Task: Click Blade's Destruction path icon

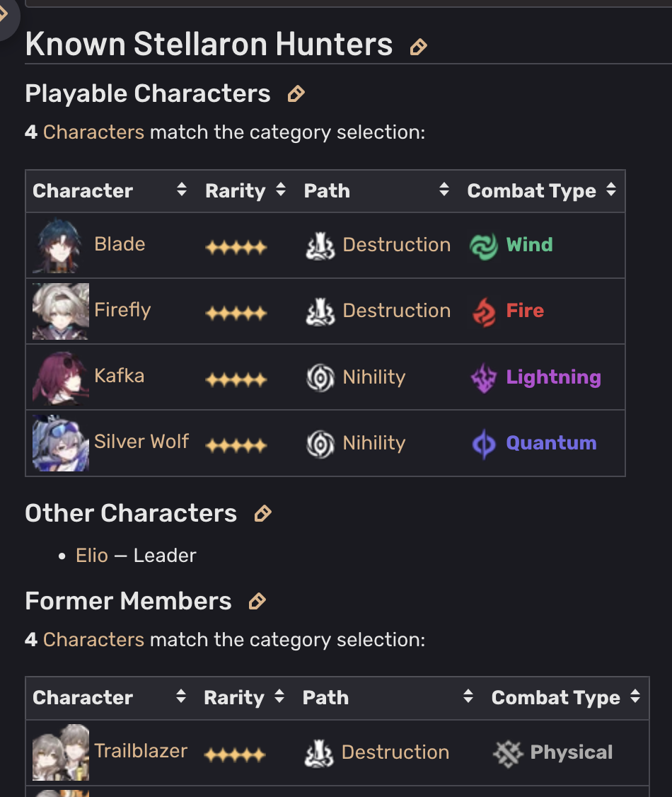Action: point(320,246)
